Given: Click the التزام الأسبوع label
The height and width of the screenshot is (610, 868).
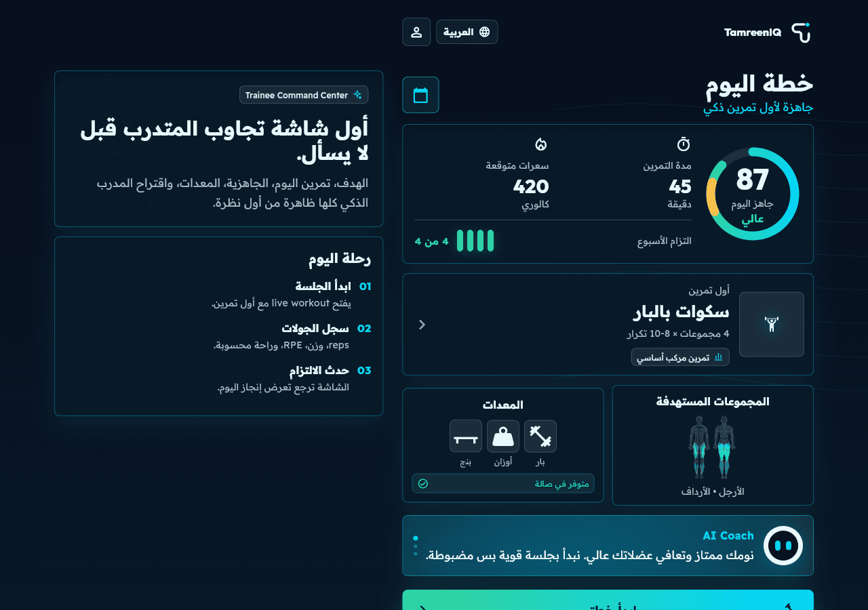Looking at the screenshot, I should (x=665, y=241).
